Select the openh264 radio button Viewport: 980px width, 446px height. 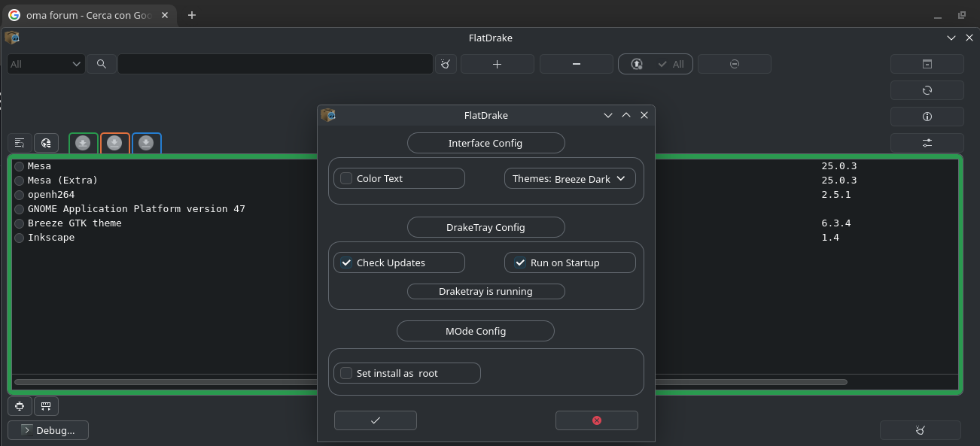click(20, 195)
